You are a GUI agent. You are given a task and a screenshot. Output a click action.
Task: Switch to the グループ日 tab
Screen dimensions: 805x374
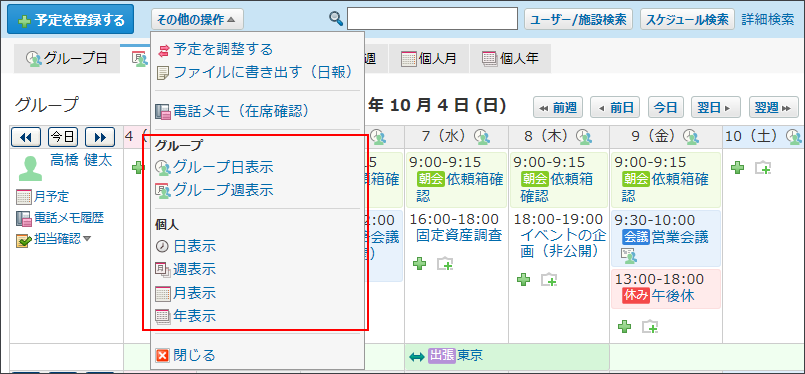(67, 58)
